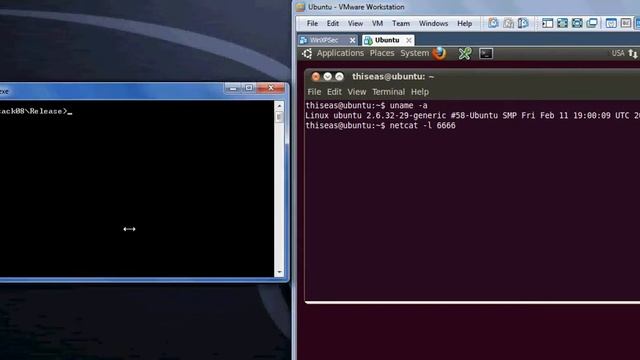This screenshot has height=360, width=640.
Task: Click the thiseas@ubuntu: ~ terminal title
Action: click(393, 76)
